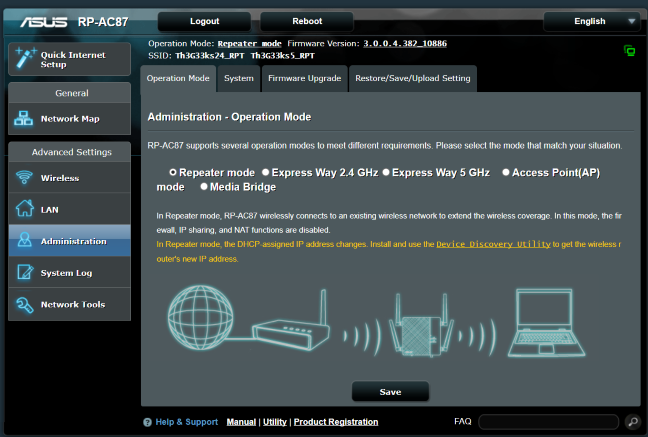The width and height of the screenshot is (648, 437).
Task: Click the Network Tools wrench icon
Action: pyautogui.click(x=24, y=305)
